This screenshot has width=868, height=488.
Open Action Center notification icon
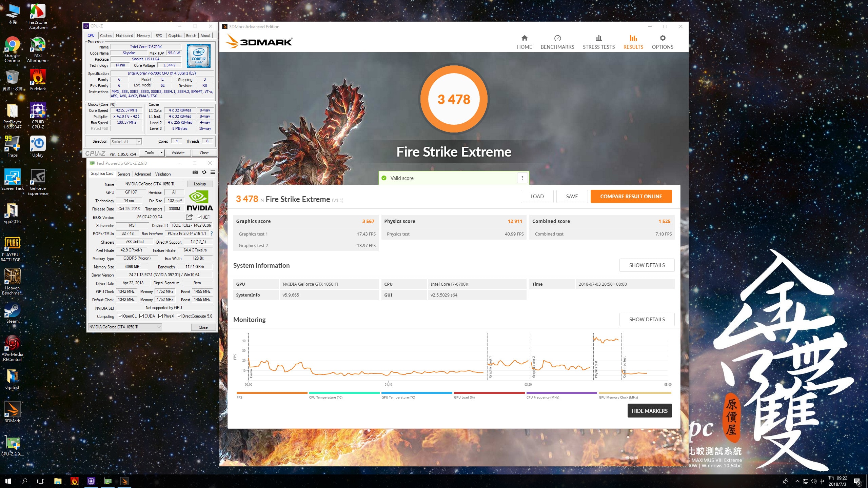pyautogui.click(x=857, y=481)
